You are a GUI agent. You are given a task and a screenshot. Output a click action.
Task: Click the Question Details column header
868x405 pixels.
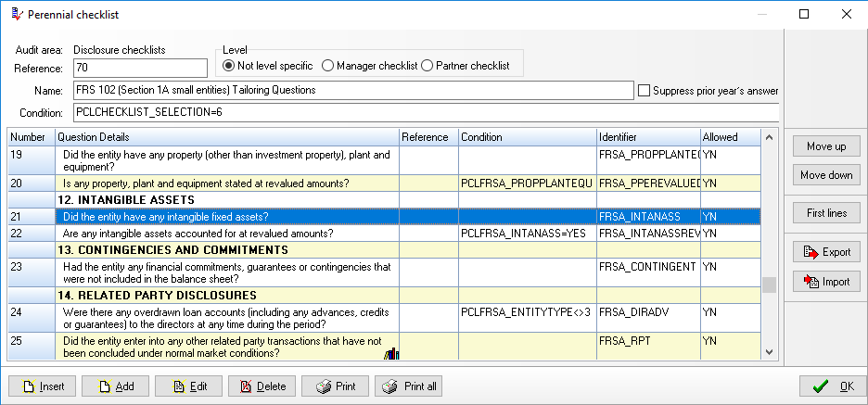point(227,137)
